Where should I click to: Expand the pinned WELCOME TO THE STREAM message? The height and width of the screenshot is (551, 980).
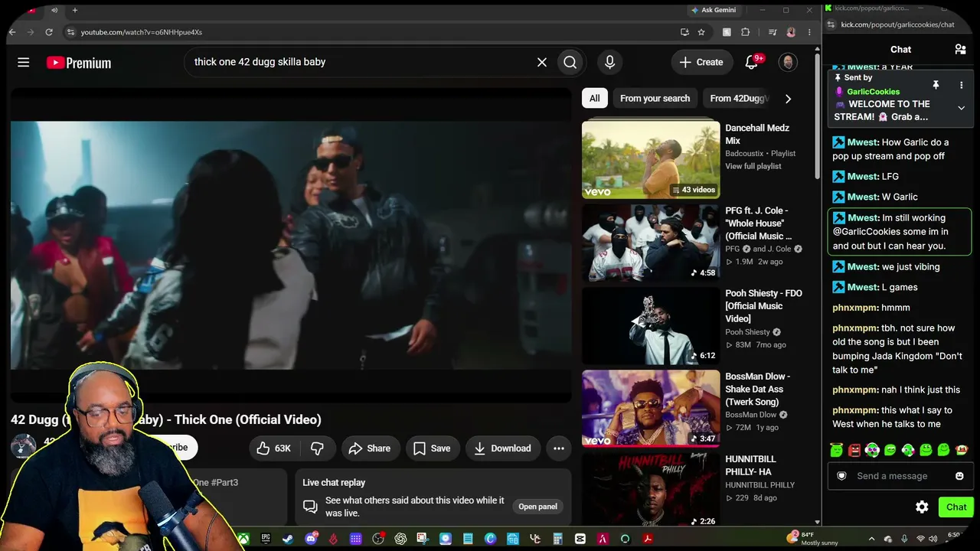[x=962, y=108]
